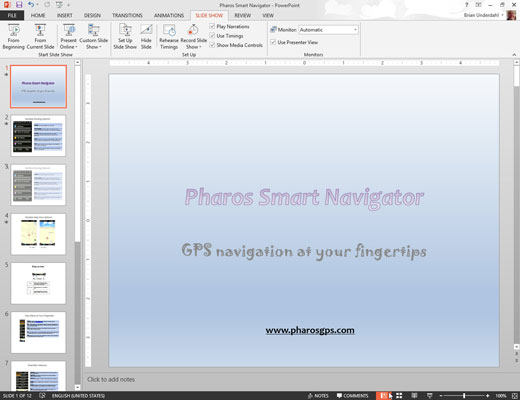
Task: Click Next Slide arrow below vertical scrollbar
Action: click(516, 360)
